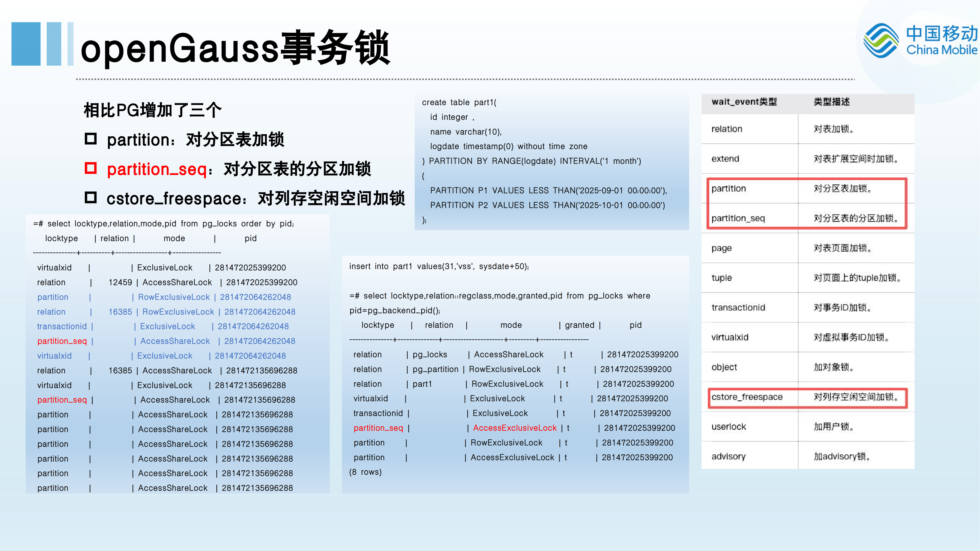Viewport: 980px width, 551px height.
Task: Click the checkbox bullet beside cstore_freespace
Action: coord(91,197)
